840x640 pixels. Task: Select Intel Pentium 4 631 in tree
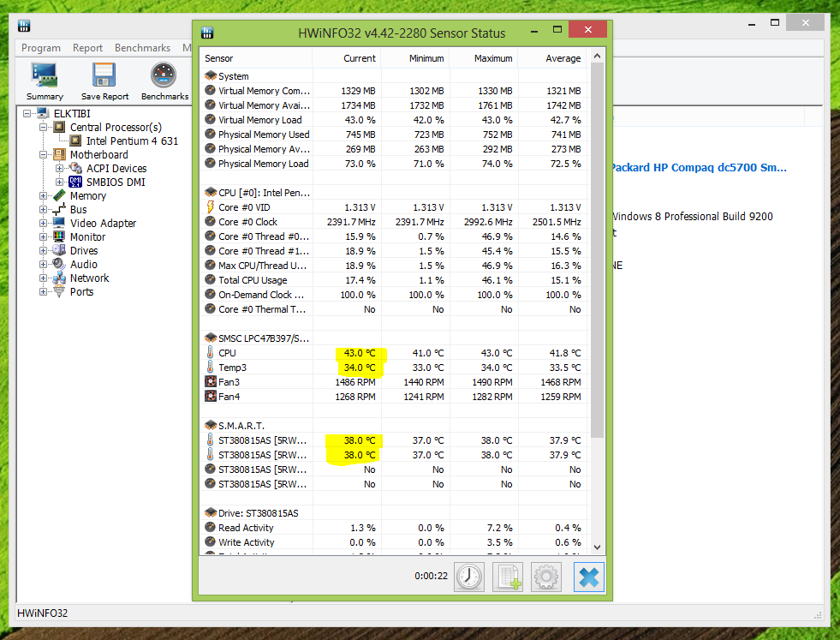point(132,141)
